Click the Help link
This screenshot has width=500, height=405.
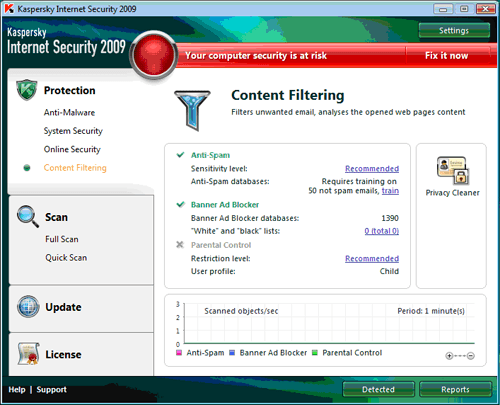17,389
